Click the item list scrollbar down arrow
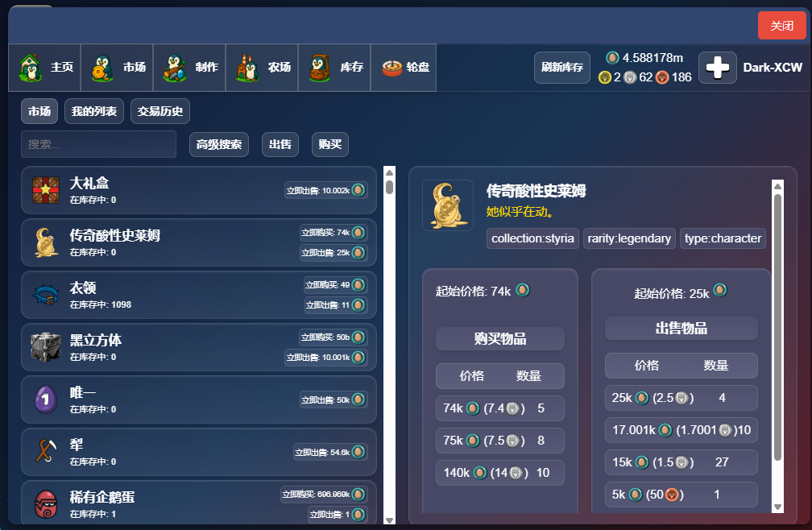Screen dimensions: 812x530 (x=389, y=520)
